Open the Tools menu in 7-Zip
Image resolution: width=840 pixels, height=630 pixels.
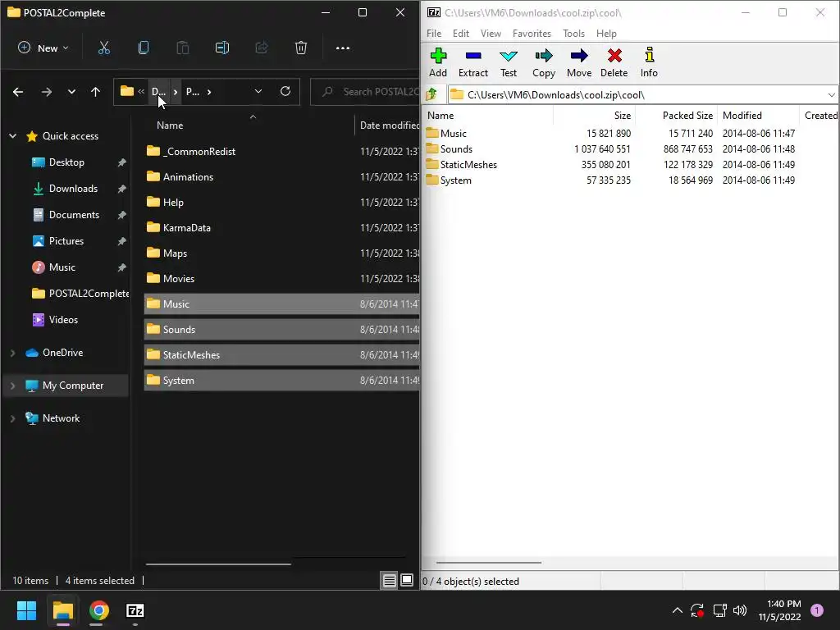pyautogui.click(x=573, y=33)
